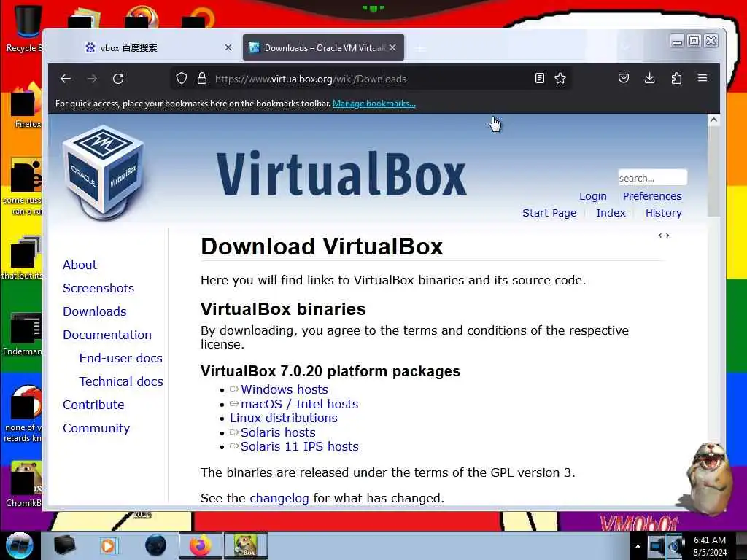Open the taskbar clock showing 6:41 AM
Screen dimensions: 747x560
click(710, 546)
